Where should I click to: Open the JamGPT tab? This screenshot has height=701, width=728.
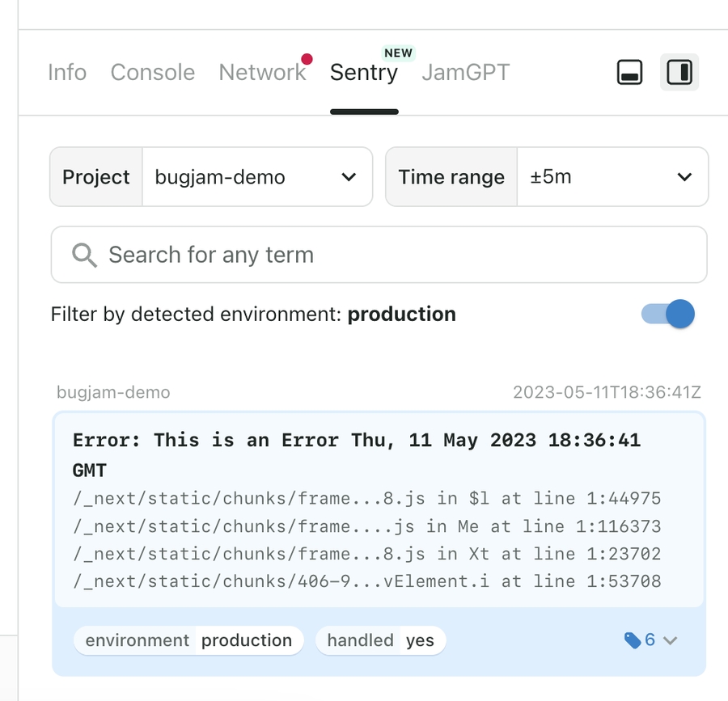(x=465, y=73)
